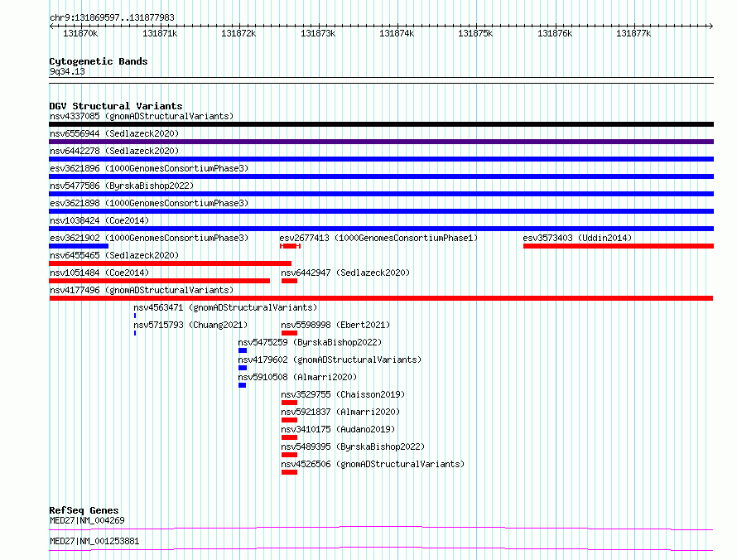Click the red nsv5598998 variant bar
The image size is (737, 560).
click(x=290, y=333)
